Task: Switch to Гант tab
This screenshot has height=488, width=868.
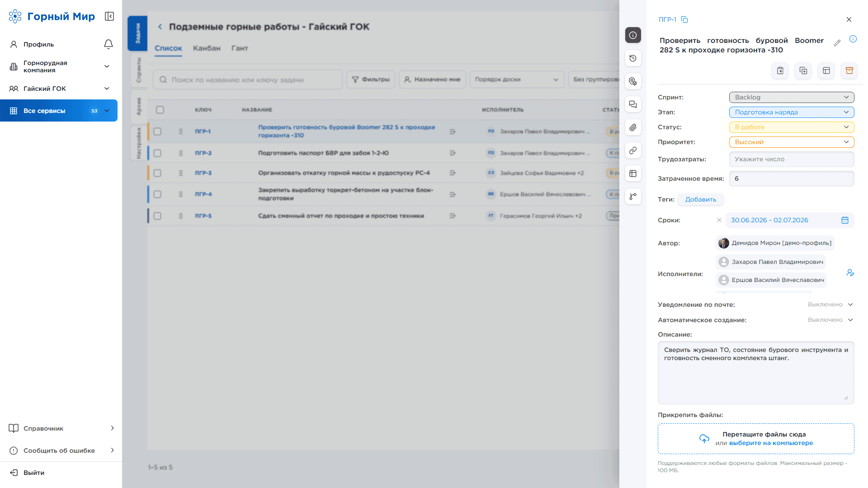Action: click(240, 48)
